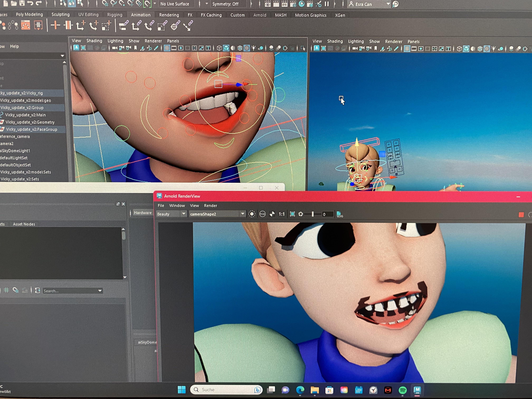Viewport: 532px width, 399px height.
Task: Open Spotify from the taskbar
Action: tap(403, 390)
